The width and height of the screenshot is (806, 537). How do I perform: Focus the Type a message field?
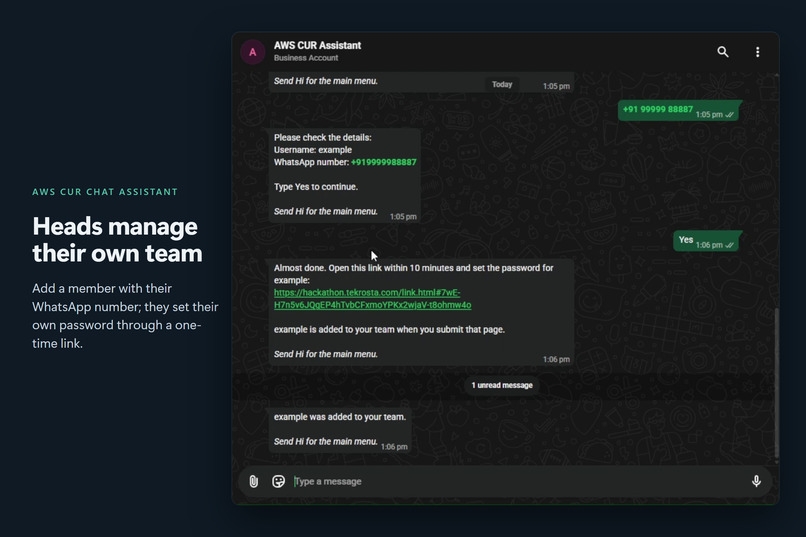point(518,482)
